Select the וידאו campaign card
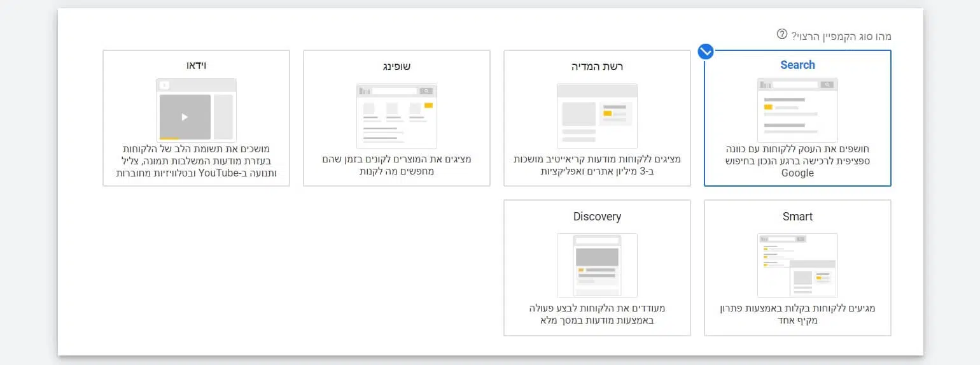980x365 pixels. pos(196,118)
